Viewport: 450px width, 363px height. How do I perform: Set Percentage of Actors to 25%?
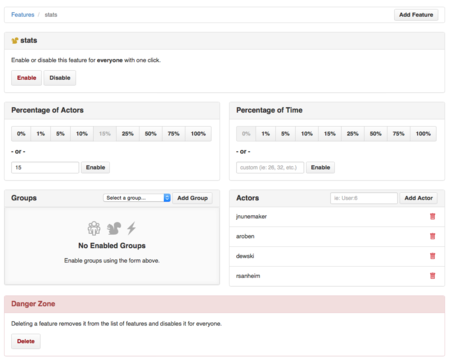[128, 134]
